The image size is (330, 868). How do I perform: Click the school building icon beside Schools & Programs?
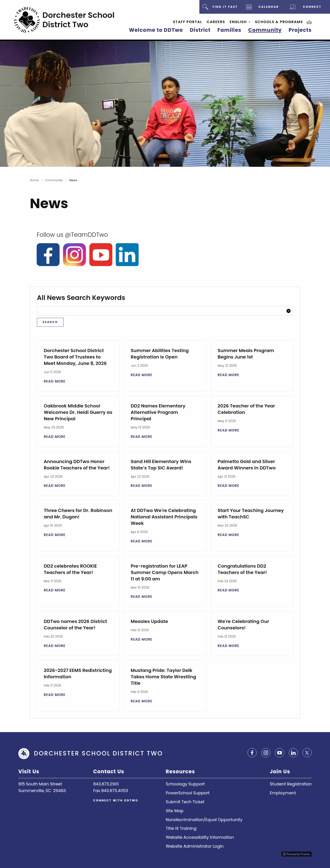pyautogui.click(x=309, y=22)
